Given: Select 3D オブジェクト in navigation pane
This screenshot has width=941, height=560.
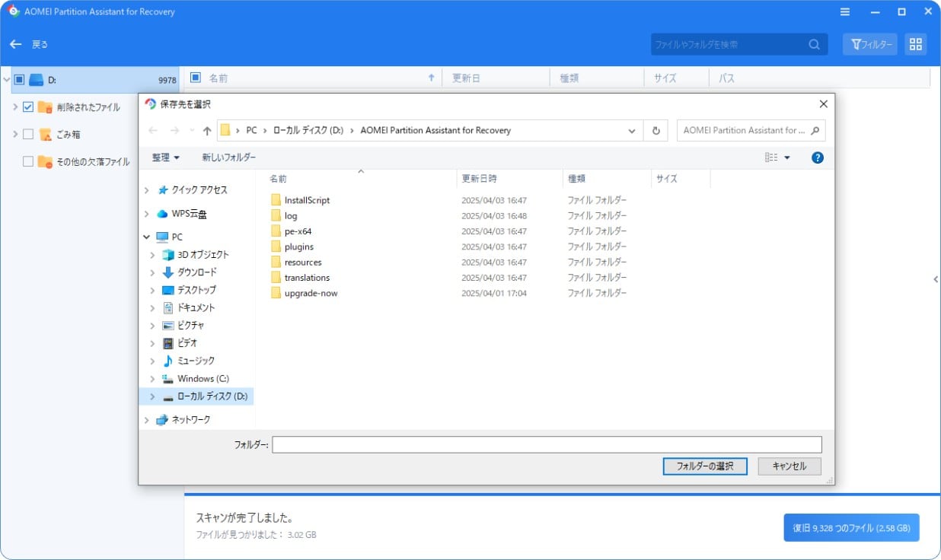Looking at the screenshot, I should point(203,255).
